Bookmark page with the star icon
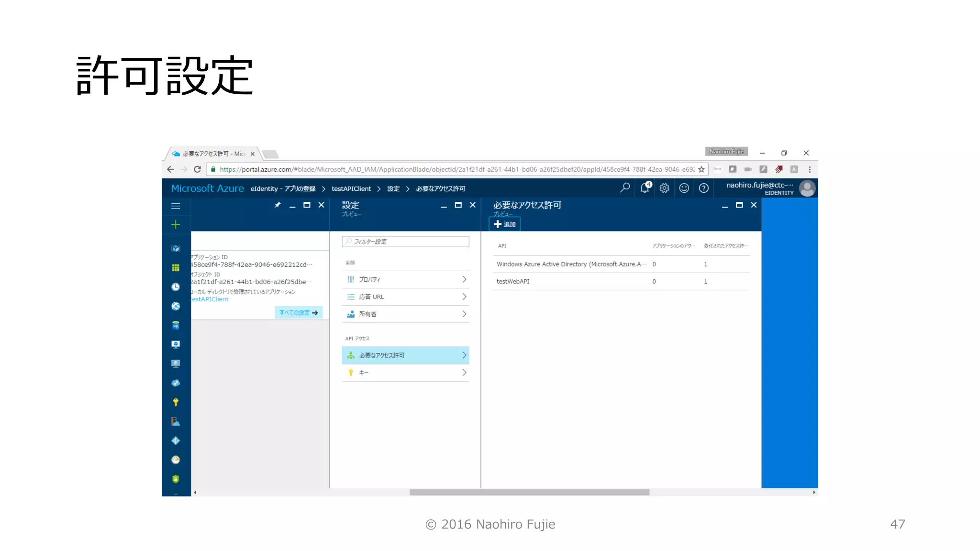The image size is (980, 551). tap(701, 169)
